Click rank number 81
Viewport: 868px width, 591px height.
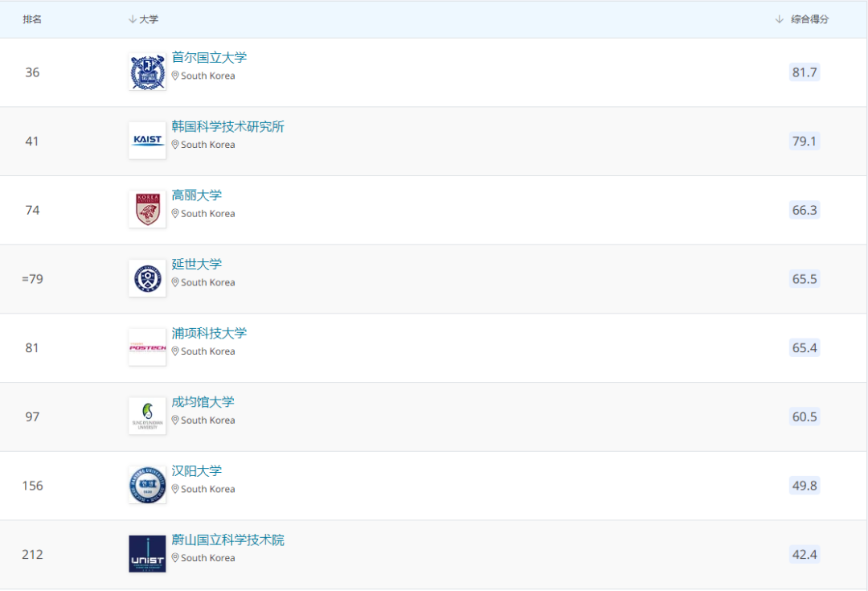click(32, 348)
